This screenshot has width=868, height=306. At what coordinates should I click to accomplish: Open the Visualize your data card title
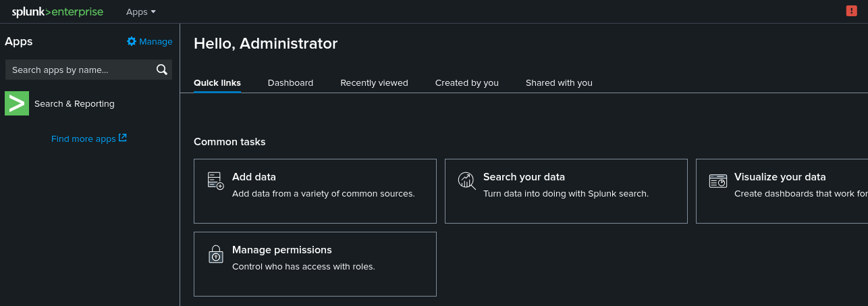point(780,177)
